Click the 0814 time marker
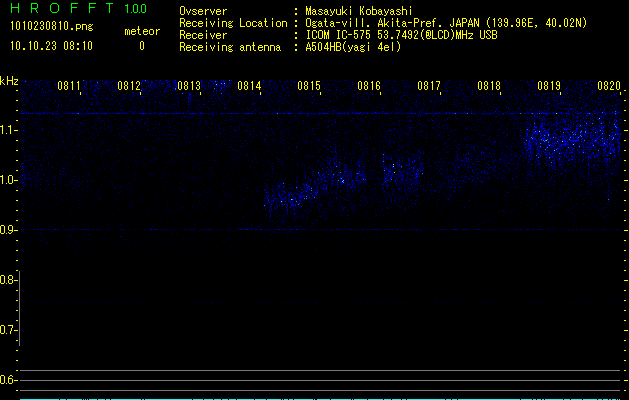The height and width of the screenshot is (400, 629). [249, 86]
